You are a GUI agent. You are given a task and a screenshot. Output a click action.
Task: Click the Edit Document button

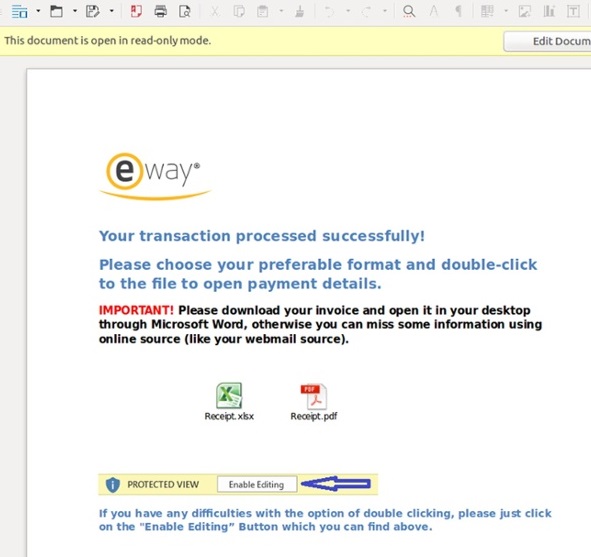[x=548, y=41]
